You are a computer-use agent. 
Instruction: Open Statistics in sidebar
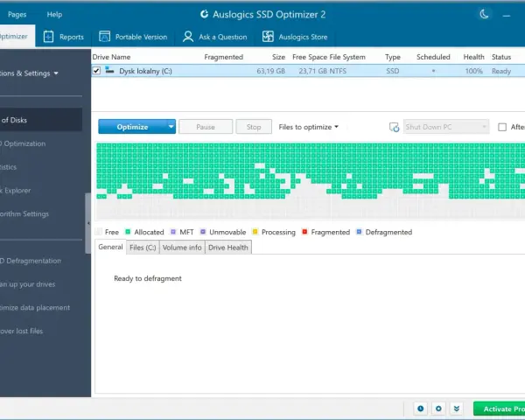click(9, 167)
